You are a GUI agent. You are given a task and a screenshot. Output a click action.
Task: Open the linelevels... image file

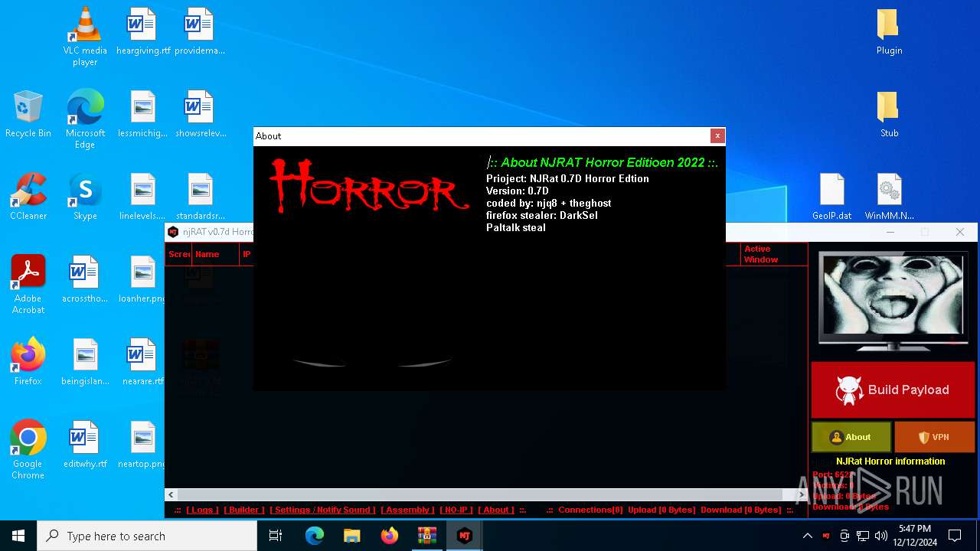[143, 197]
